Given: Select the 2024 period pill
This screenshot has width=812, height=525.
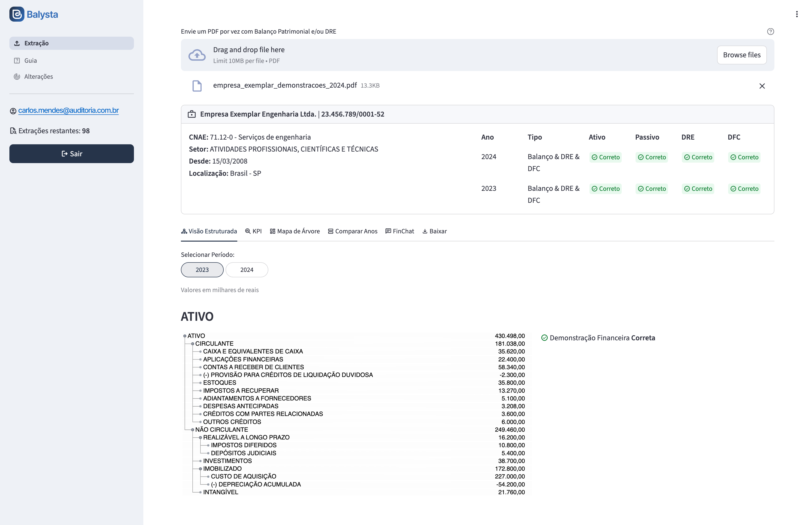Looking at the screenshot, I should pyautogui.click(x=247, y=270).
